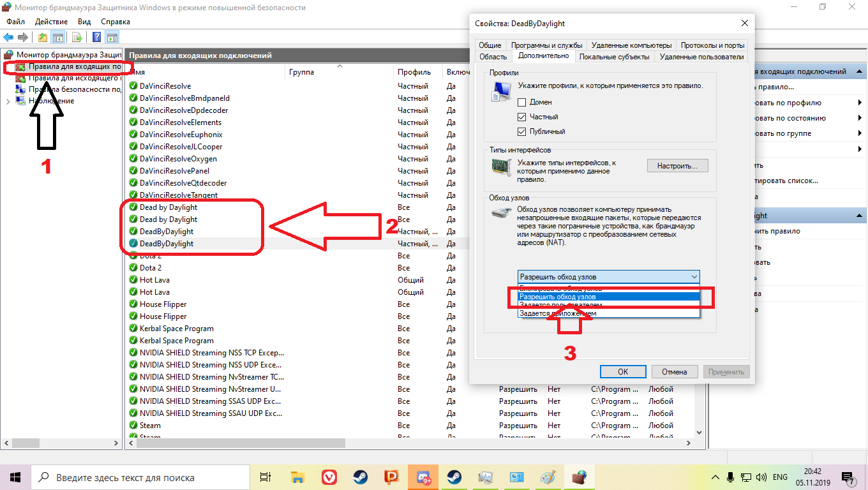The height and width of the screenshot is (490, 868).
Task: Choose Задается приложением in the dropdown list
Action: pyautogui.click(x=609, y=313)
